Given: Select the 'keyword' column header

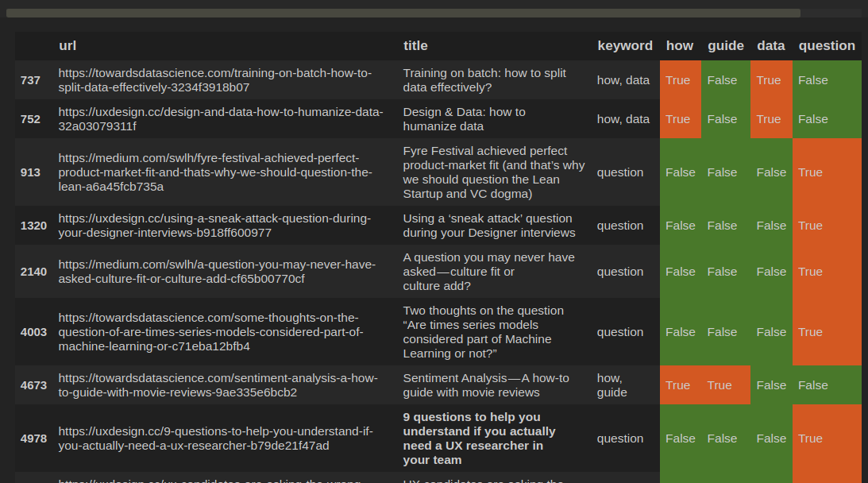Looking at the screenshot, I should (624, 46).
